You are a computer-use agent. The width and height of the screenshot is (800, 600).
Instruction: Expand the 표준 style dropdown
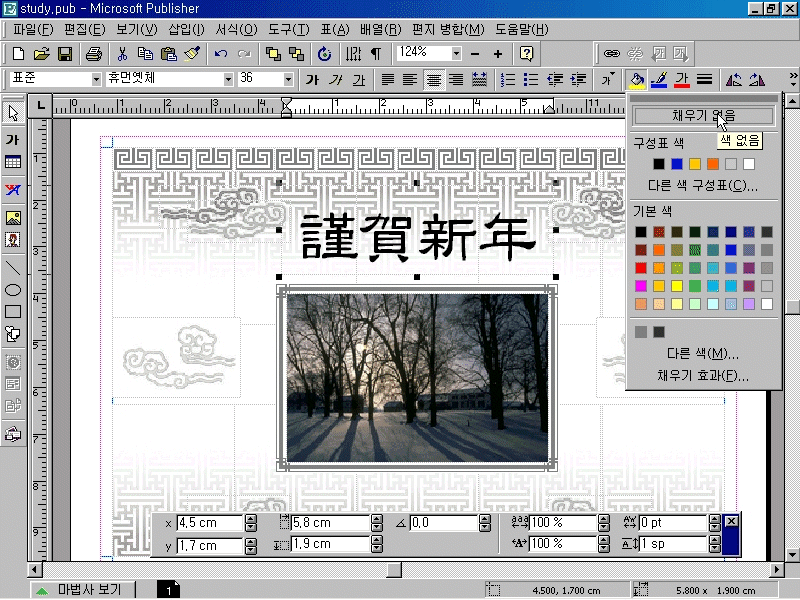pyautogui.click(x=96, y=80)
